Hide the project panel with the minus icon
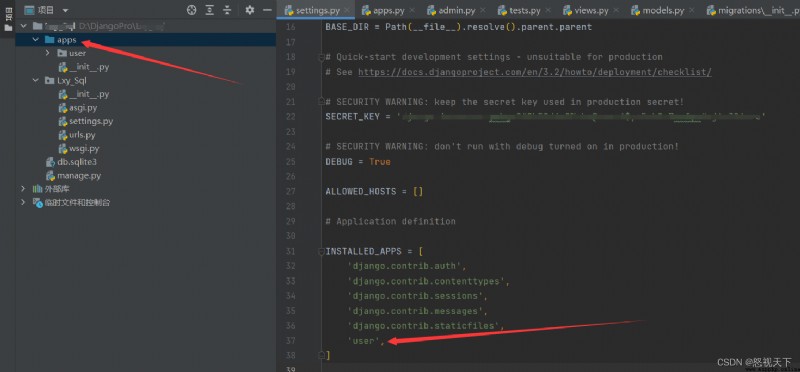Image resolution: width=800 pixels, height=372 pixels. tap(267, 10)
